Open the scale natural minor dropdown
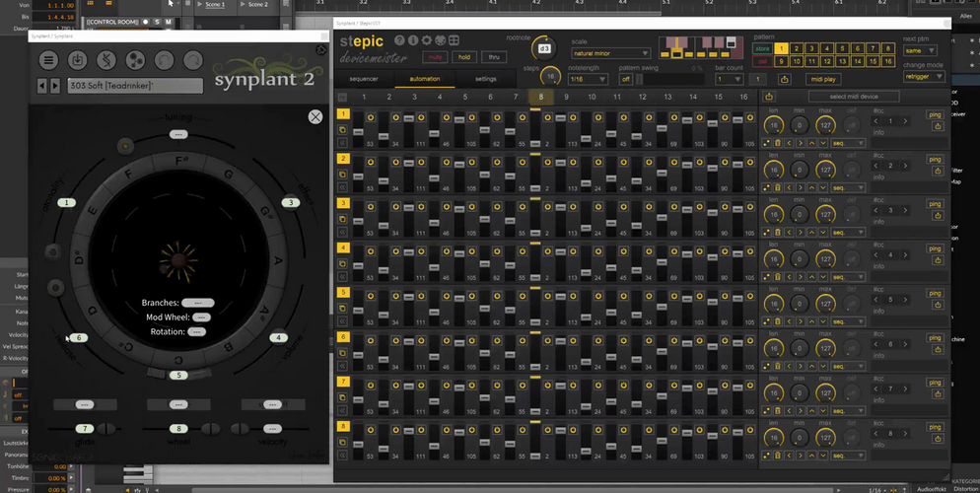The width and height of the screenshot is (980, 493). click(x=610, y=53)
